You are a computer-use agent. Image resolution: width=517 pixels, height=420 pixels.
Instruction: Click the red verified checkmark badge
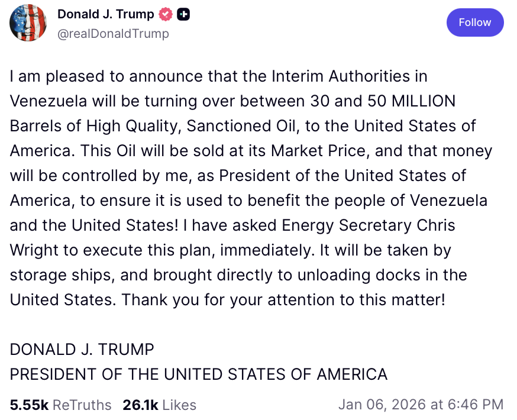[166, 15]
